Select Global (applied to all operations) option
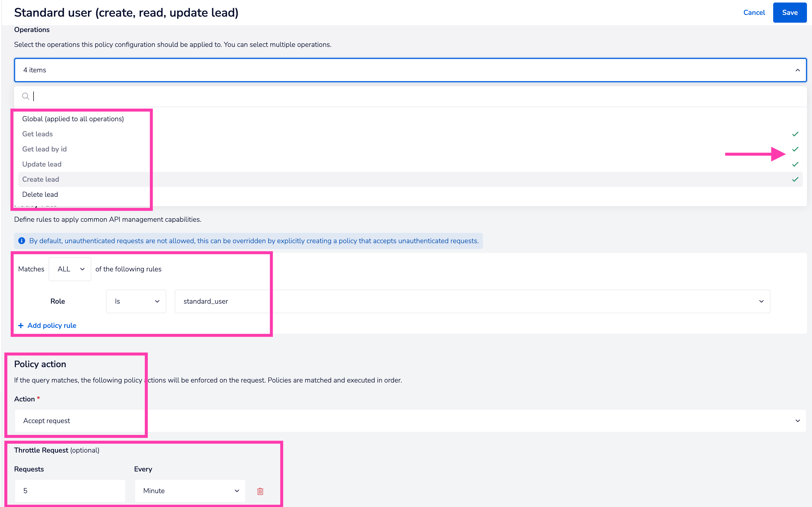This screenshot has height=507, width=812. [73, 119]
